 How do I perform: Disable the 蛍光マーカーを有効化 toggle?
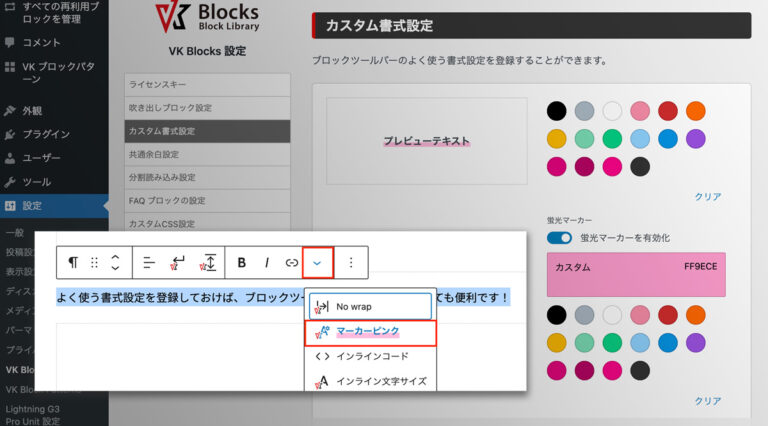560,238
